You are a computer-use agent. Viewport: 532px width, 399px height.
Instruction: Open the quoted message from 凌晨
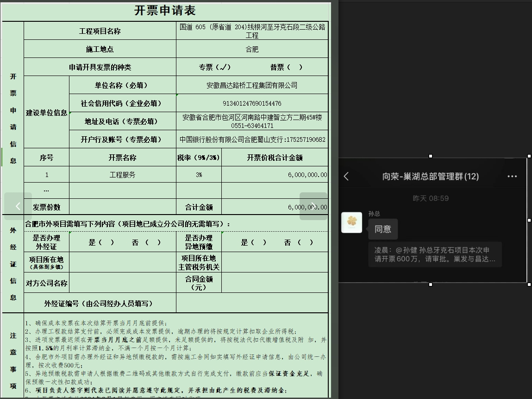point(435,254)
